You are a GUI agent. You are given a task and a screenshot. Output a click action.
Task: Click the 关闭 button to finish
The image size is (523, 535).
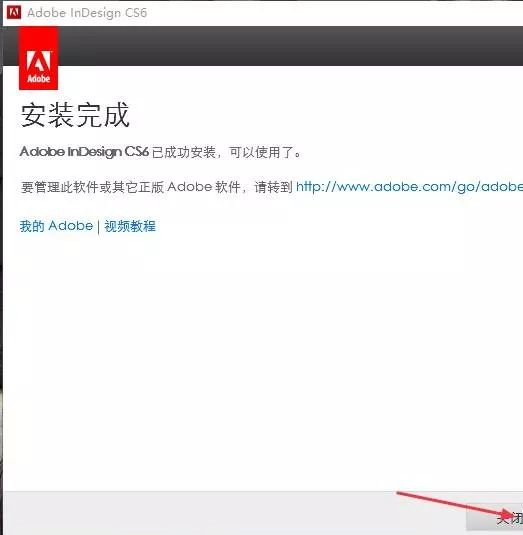(495, 518)
